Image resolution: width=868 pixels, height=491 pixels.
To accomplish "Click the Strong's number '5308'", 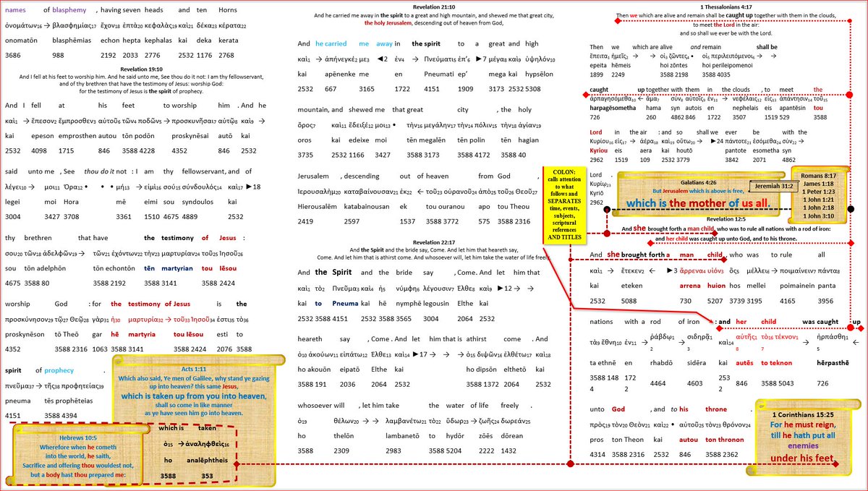I will click(532, 89).
